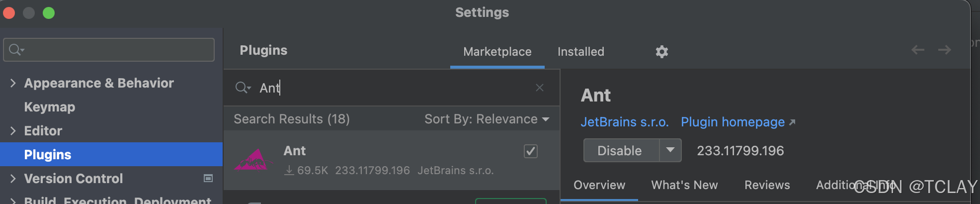The width and height of the screenshot is (980, 204).
Task: Click the forward navigation arrow
Action: click(x=944, y=50)
